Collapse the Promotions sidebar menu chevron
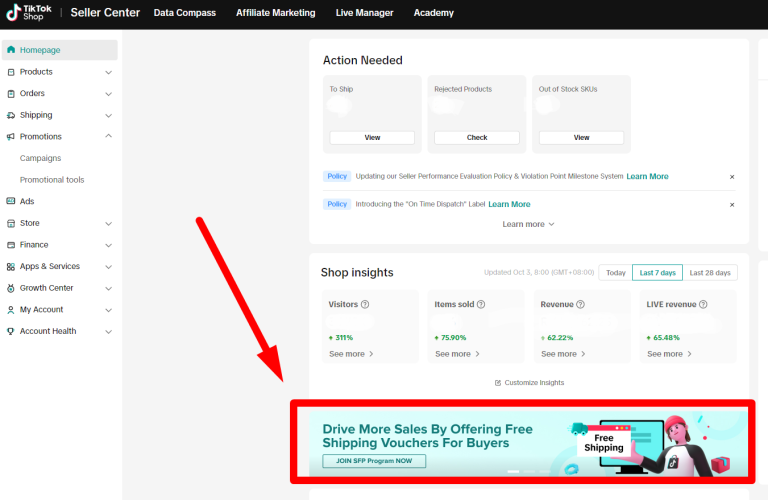Viewport: 768px width, 500px height. point(109,136)
